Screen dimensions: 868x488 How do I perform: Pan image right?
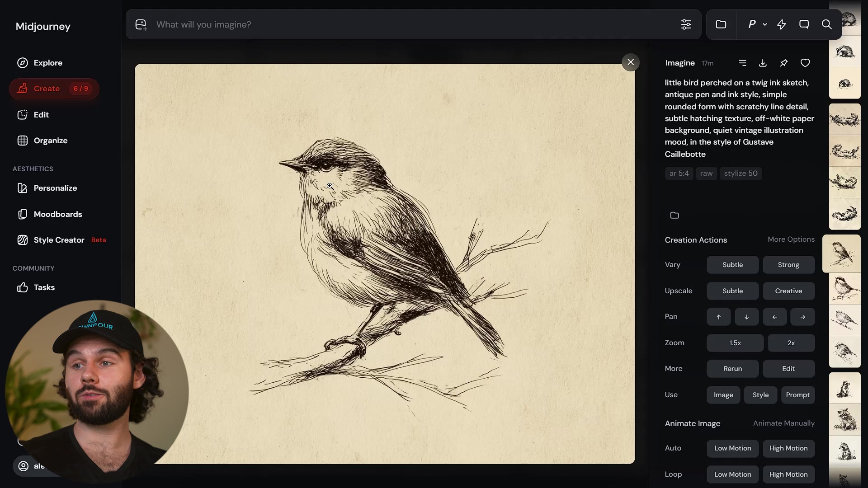click(802, 317)
